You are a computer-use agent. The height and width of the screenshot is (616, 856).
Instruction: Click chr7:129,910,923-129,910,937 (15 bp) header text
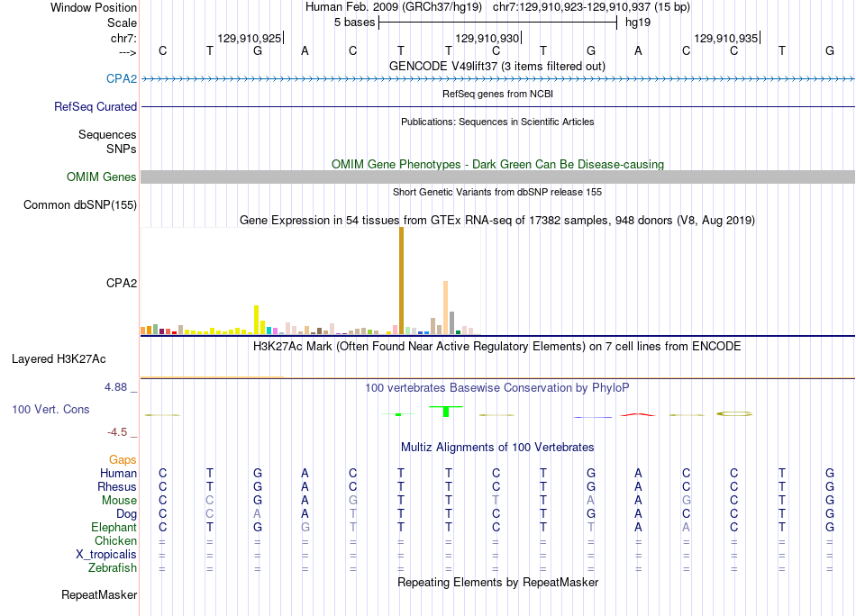(x=591, y=7)
